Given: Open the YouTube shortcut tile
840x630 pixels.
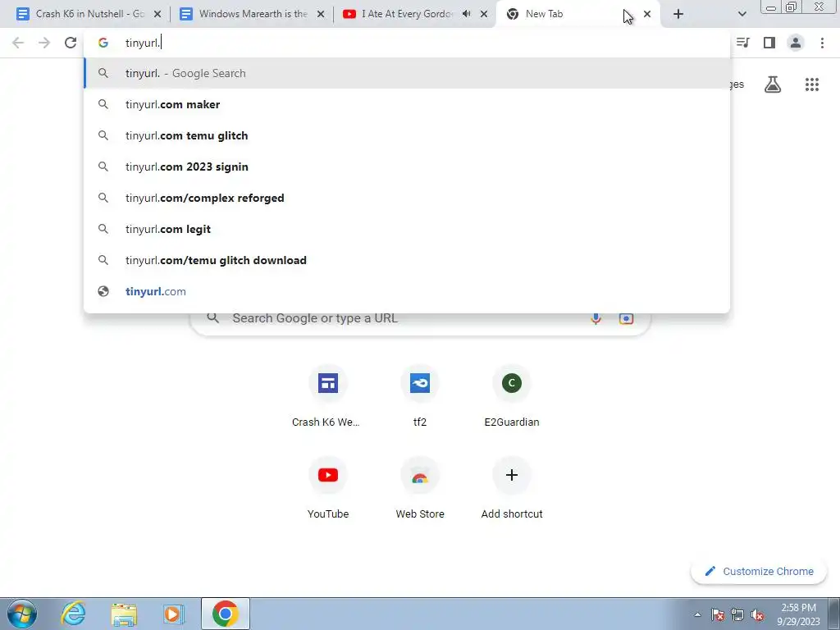Looking at the screenshot, I should click(x=327, y=489).
